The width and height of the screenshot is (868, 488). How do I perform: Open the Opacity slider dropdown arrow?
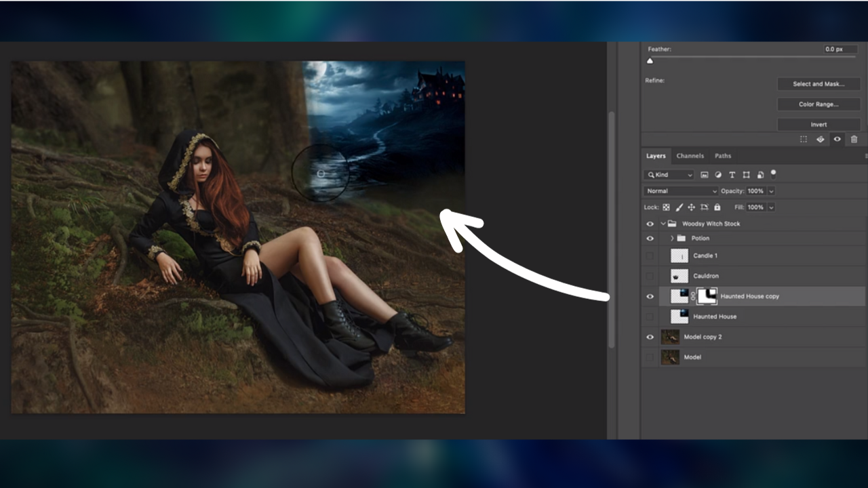tap(771, 191)
